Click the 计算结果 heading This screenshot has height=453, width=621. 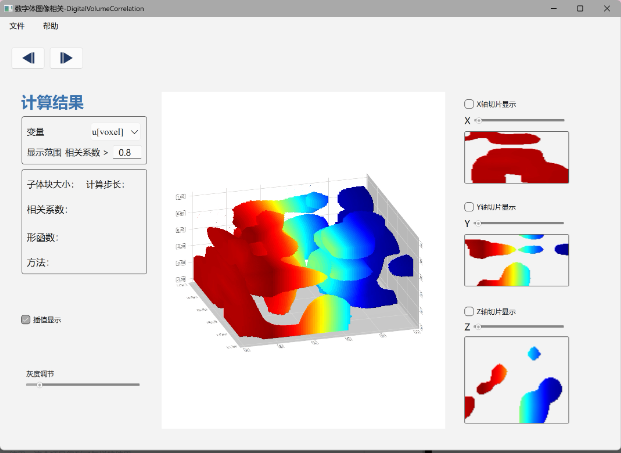(52, 103)
